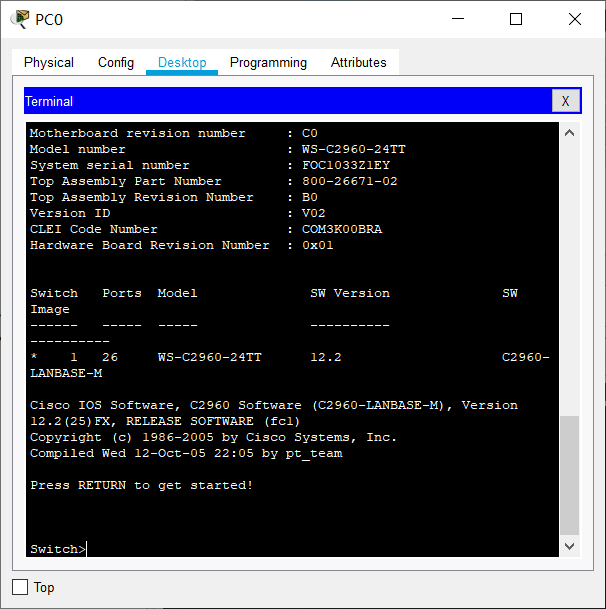Click the part number 800-26671-02
Image resolution: width=606 pixels, height=609 pixels.
tap(350, 181)
